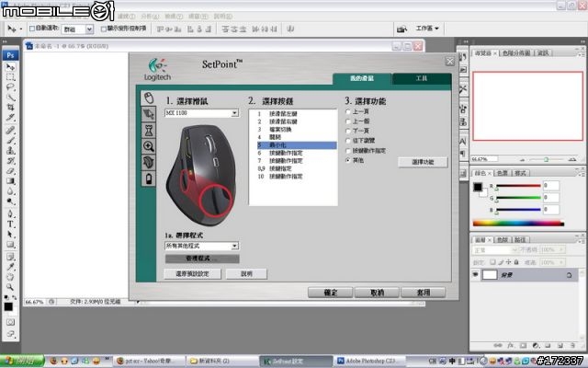
Task: Click the 取消 cancel button
Action: point(377,293)
